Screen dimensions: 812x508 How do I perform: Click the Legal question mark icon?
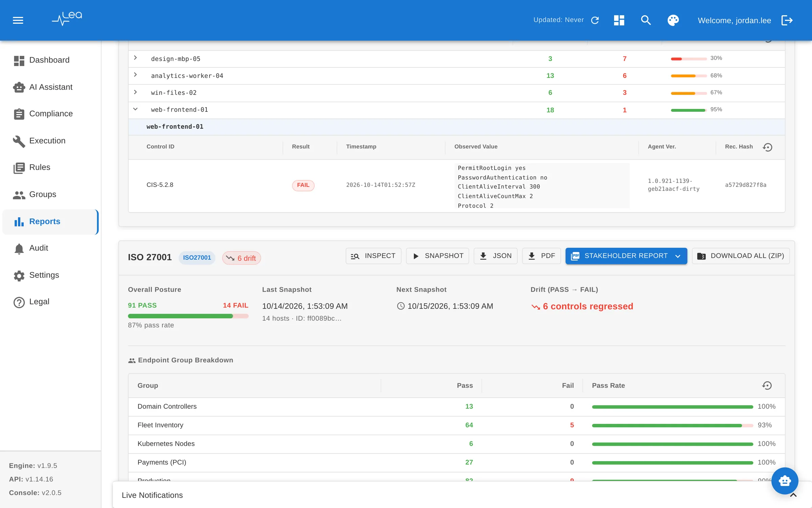point(19,302)
